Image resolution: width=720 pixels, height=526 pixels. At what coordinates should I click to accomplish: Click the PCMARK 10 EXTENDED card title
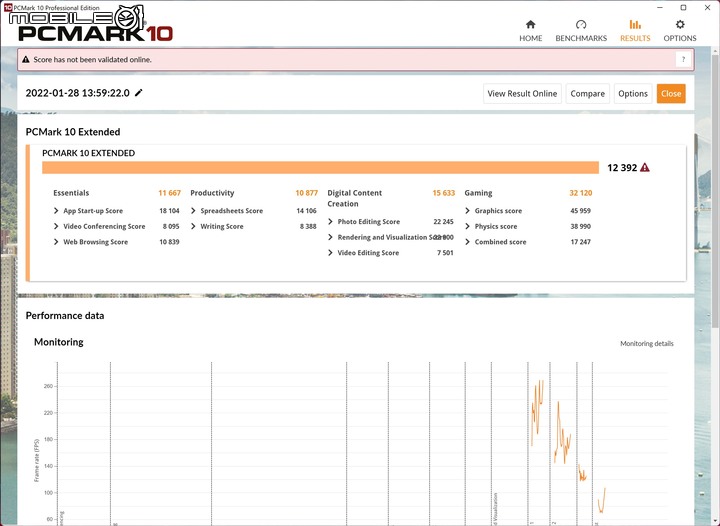pyautogui.click(x=89, y=153)
